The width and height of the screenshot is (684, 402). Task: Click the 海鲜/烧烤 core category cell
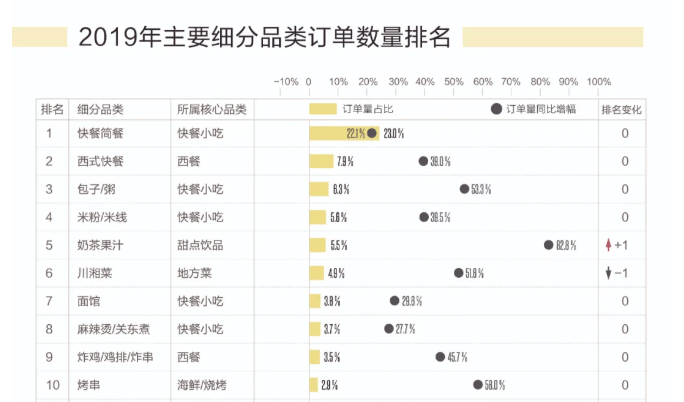point(202,385)
